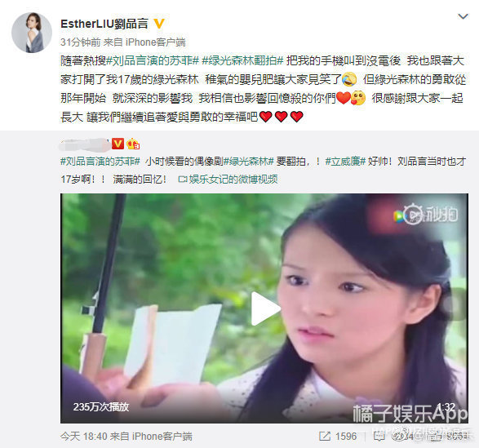Open the #绿光森林翻拍# hashtag topic
The height and width of the screenshot is (448, 479).
[243, 61]
